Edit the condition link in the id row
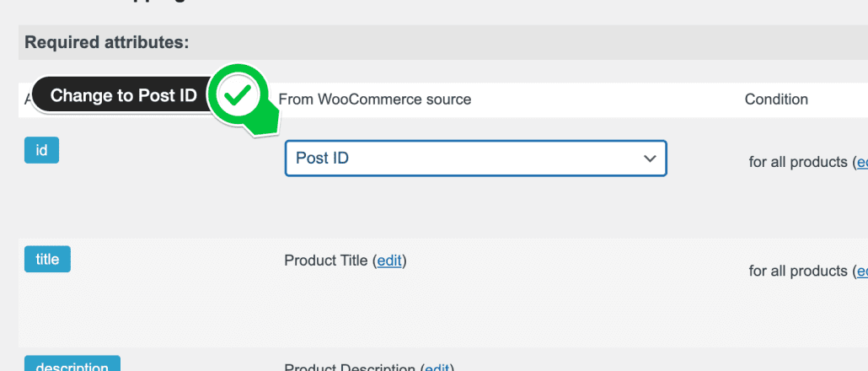 click(x=861, y=162)
